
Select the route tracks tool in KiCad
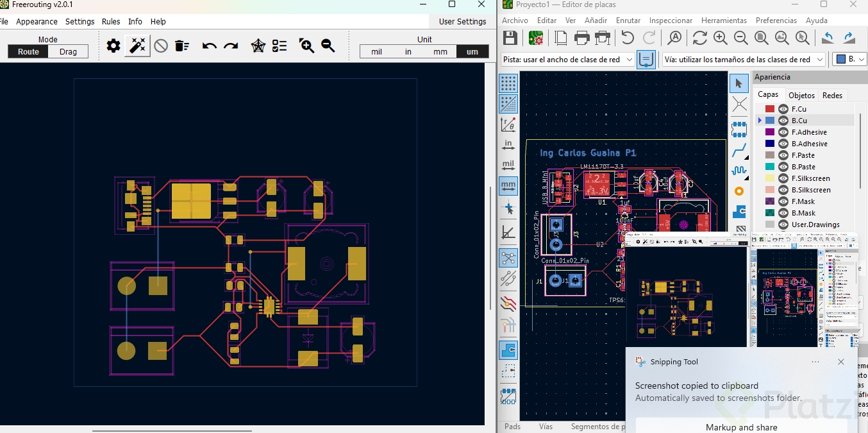click(x=739, y=150)
